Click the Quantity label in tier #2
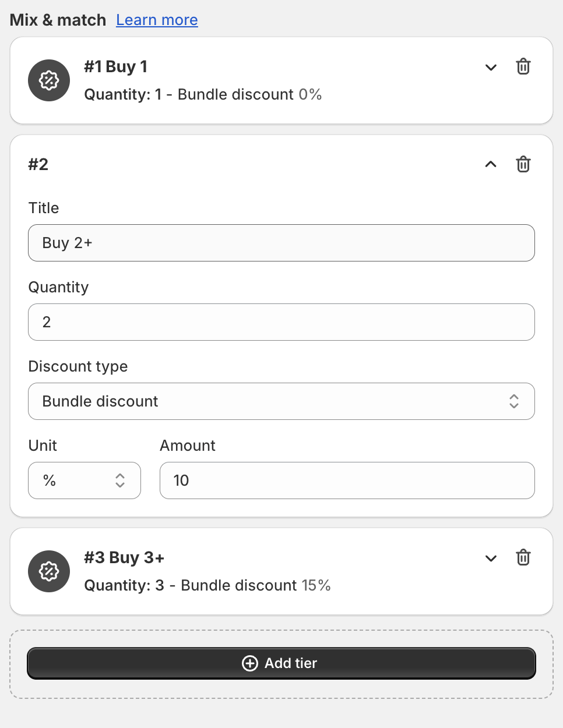The height and width of the screenshot is (728, 563). tap(58, 287)
